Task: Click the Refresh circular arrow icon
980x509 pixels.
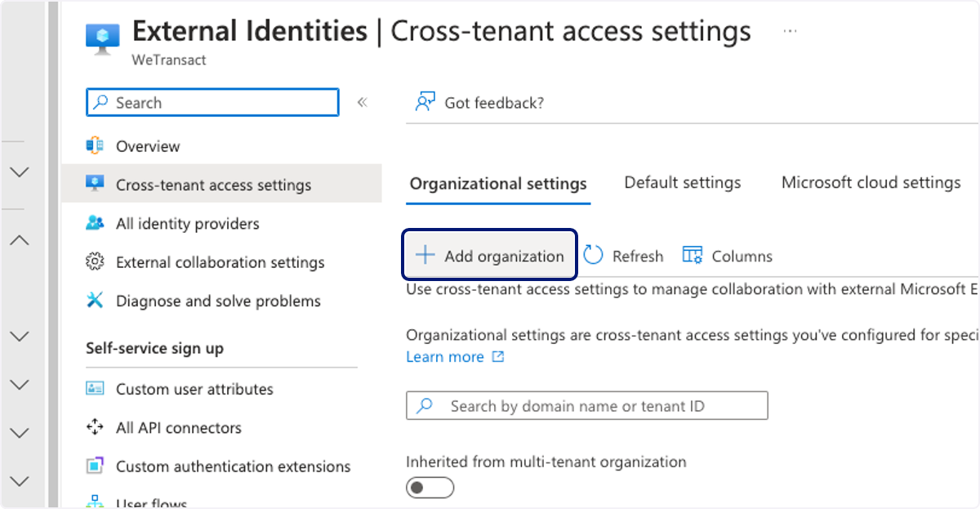Action: 593,256
